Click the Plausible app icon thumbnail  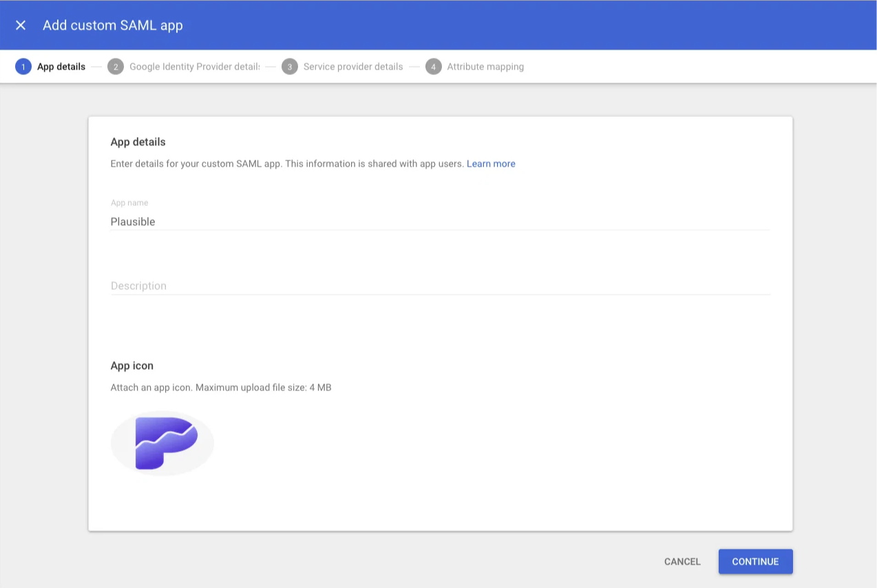tap(162, 443)
